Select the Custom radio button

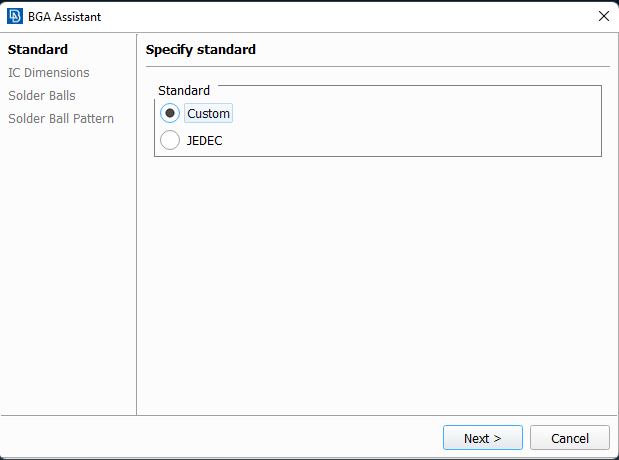coord(170,113)
